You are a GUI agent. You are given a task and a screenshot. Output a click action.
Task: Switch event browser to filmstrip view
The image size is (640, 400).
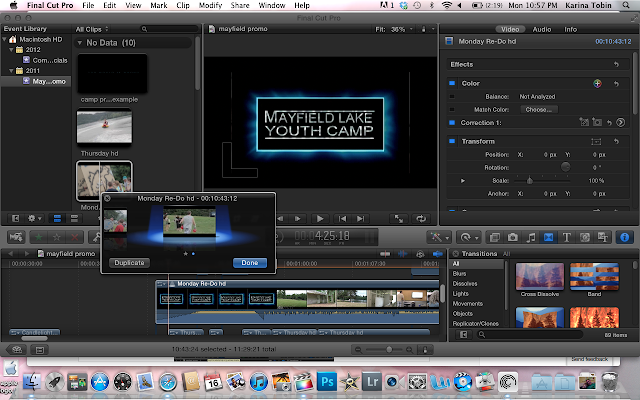(x=57, y=219)
